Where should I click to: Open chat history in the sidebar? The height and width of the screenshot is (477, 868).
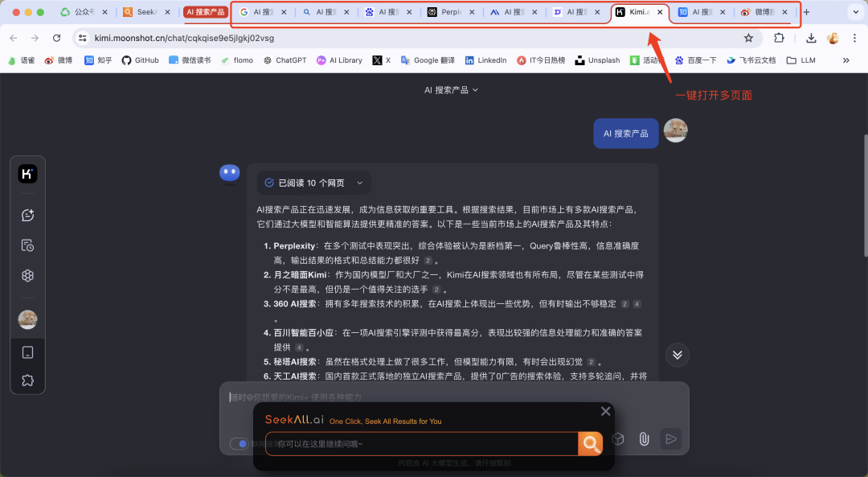(27, 245)
